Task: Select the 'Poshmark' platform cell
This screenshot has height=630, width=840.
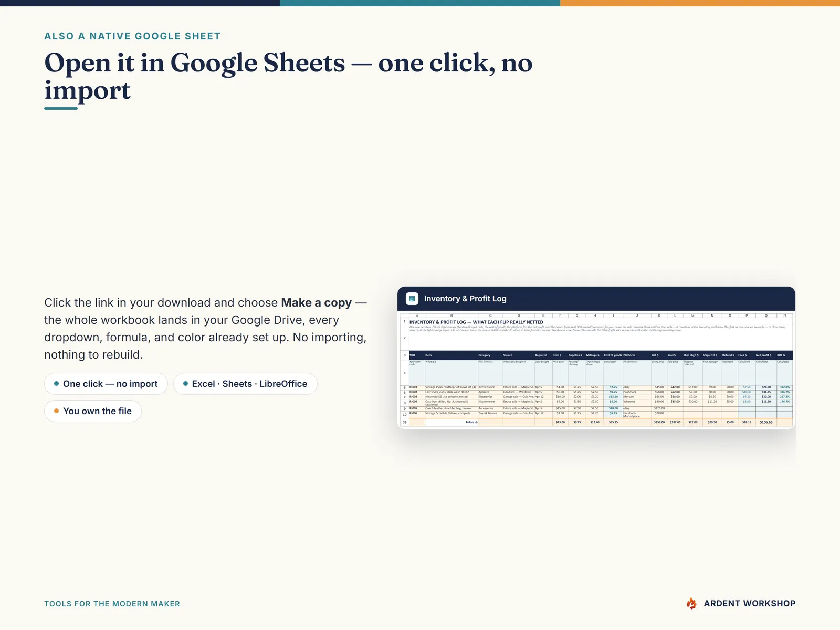Action: click(636, 392)
